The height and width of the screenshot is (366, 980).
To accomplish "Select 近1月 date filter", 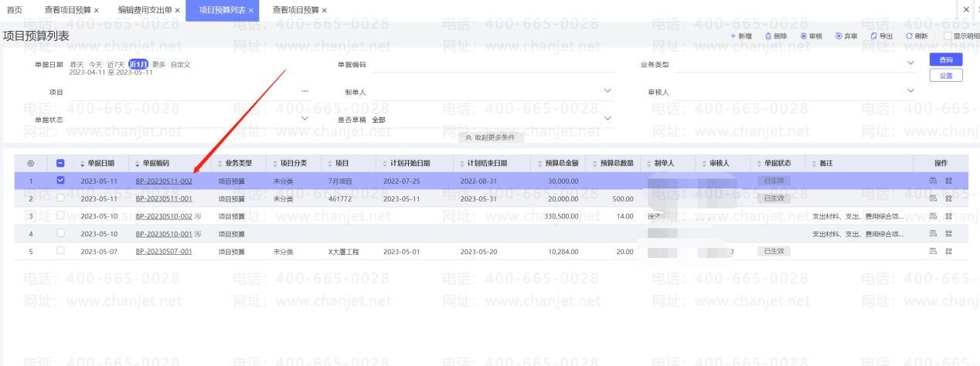I will (x=138, y=64).
